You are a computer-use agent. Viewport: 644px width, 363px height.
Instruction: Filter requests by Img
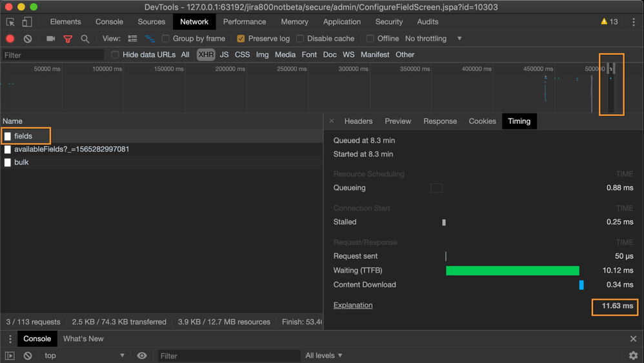click(x=262, y=55)
